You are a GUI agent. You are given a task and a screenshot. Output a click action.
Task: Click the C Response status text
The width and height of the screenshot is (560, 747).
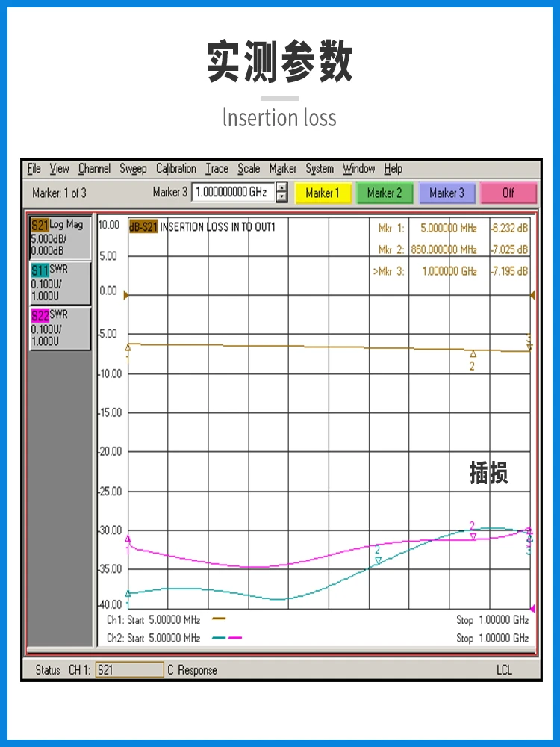(x=193, y=670)
